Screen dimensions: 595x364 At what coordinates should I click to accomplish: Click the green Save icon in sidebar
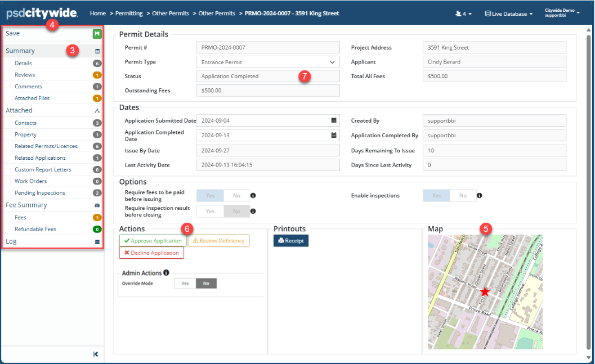pyautogui.click(x=97, y=34)
